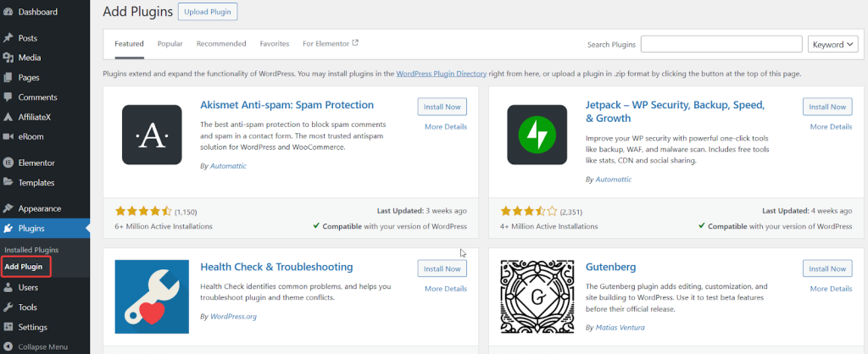Image resolution: width=868 pixels, height=354 pixels.
Task: Click Akismet star rating
Action: [143, 211]
